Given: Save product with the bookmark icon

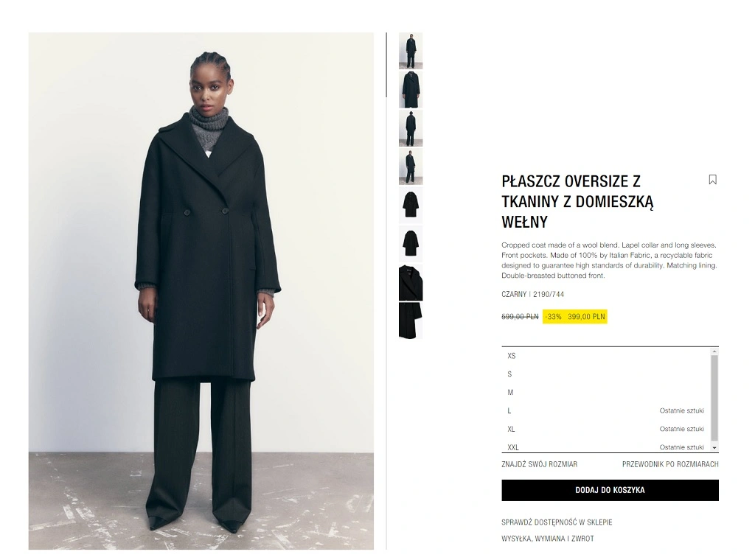Looking at the screenshot, I should 713,180.
